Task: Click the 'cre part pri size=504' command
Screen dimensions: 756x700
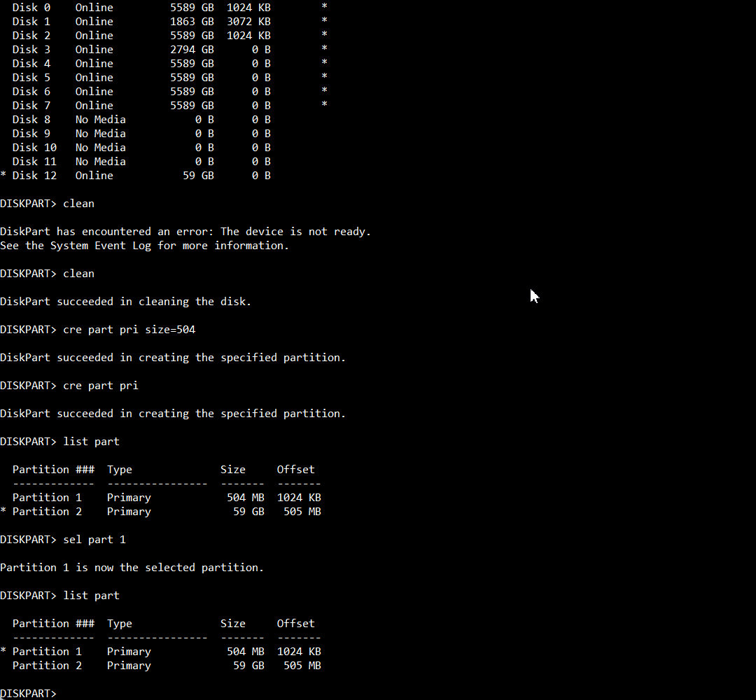Action: click(129, 330)
